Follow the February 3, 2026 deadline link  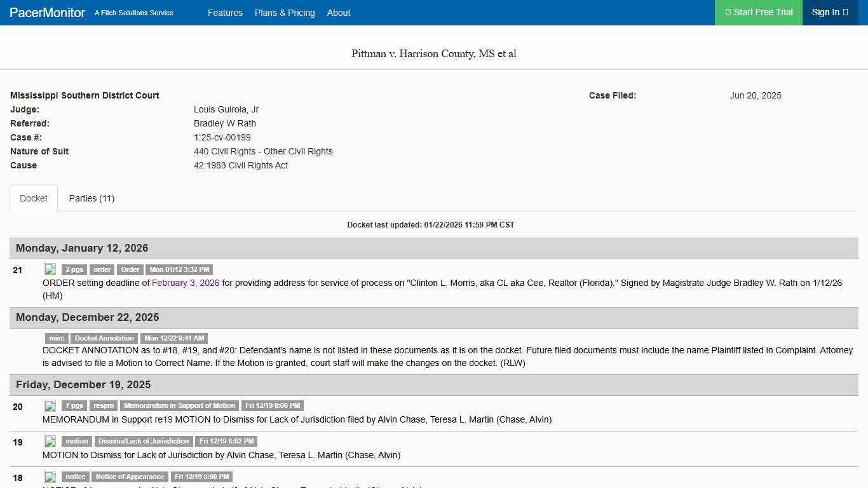tap(185, 283)
